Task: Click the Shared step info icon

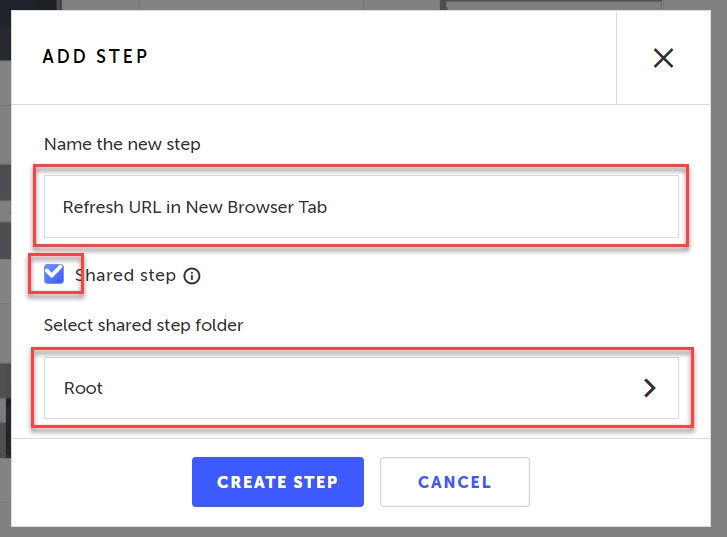Action: tap(192, 276)
